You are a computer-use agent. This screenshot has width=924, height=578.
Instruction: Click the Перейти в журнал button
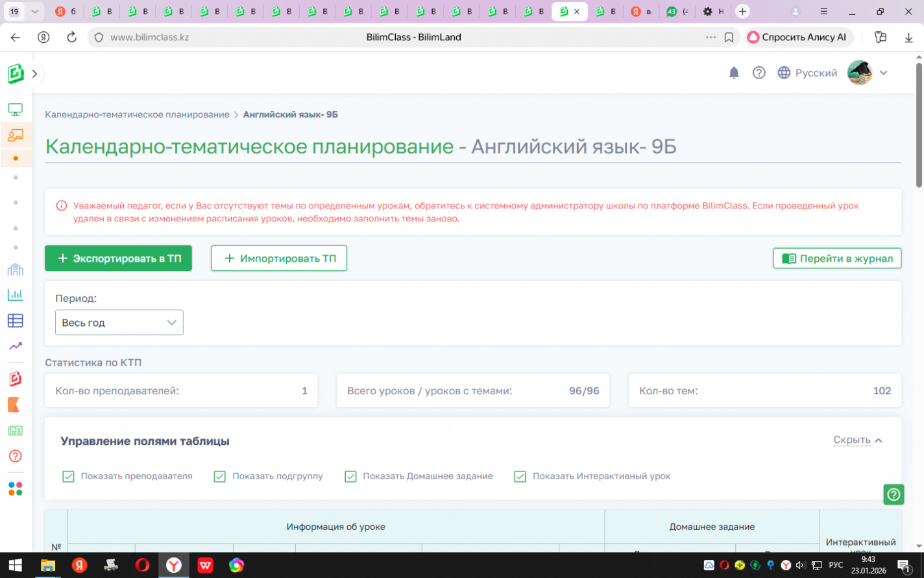click(x=837, y=258)
